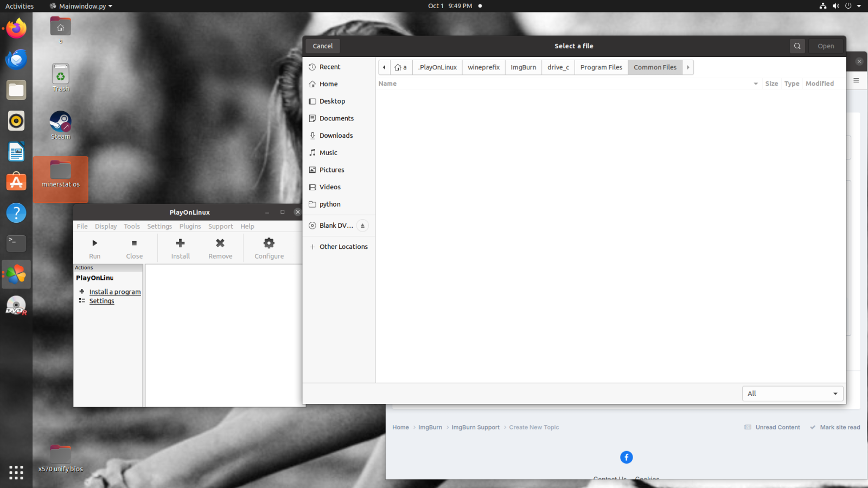Click Install a program link
The height and width of the screenshot is (488, 868).
(115, 292)
